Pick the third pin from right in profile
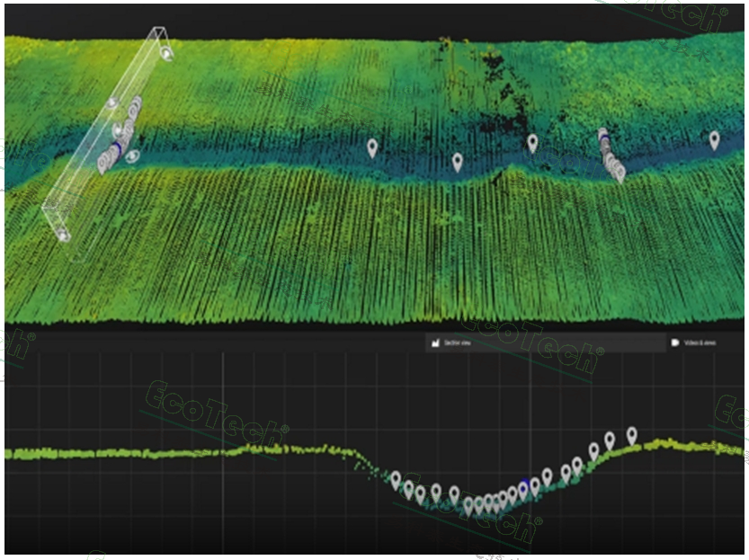Viewport: 749px width, 560px height. [593, 450]
